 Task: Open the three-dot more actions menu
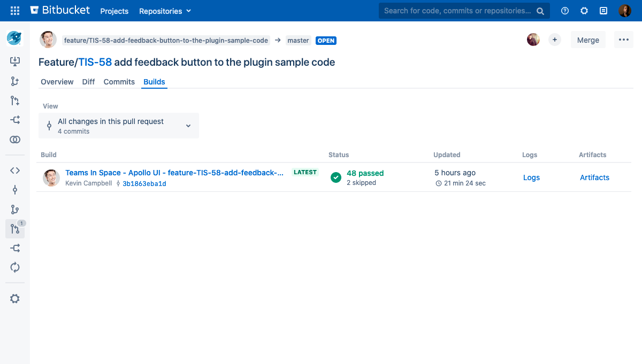pos(623,40)
